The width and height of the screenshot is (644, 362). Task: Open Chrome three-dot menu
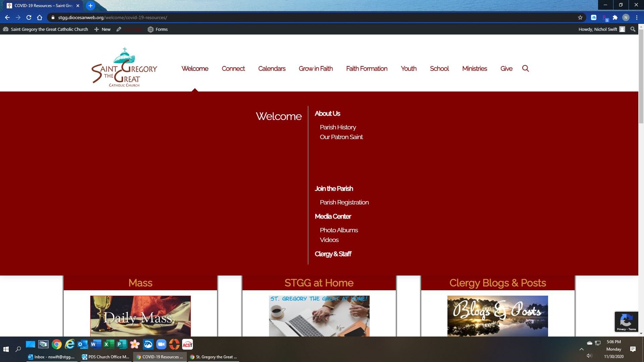click(637, 17)
